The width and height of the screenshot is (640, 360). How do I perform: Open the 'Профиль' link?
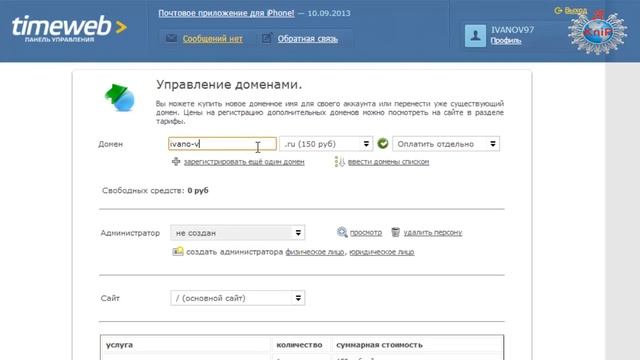pyautogui.click(x=506, y=40)
